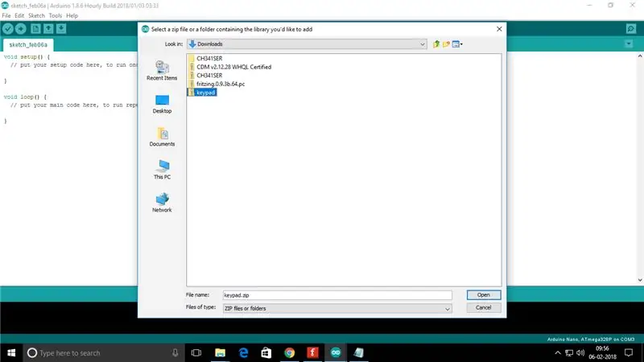Click the File name input field
This screenshot has height=362, width=644.
tap(337, 295)
